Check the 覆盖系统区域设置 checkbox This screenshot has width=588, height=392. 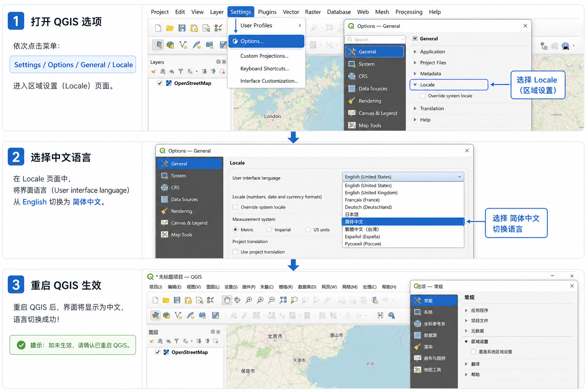[474, 352]
